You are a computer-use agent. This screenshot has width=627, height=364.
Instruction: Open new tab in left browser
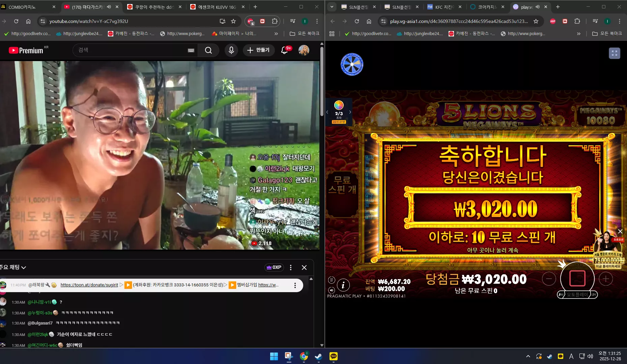[x=255, y=7]
